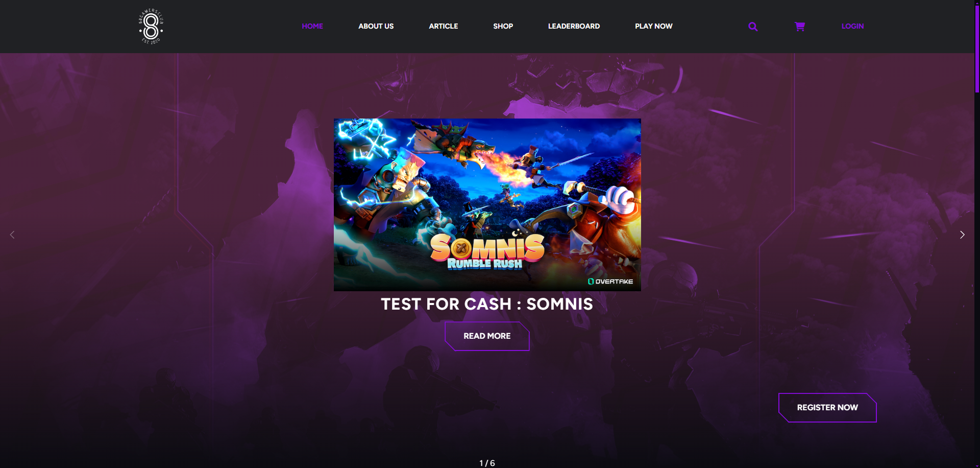The height and width of the screenshot is (468, 980).
Task: Choose PLAY NOW in navigation
Action: 653,26
